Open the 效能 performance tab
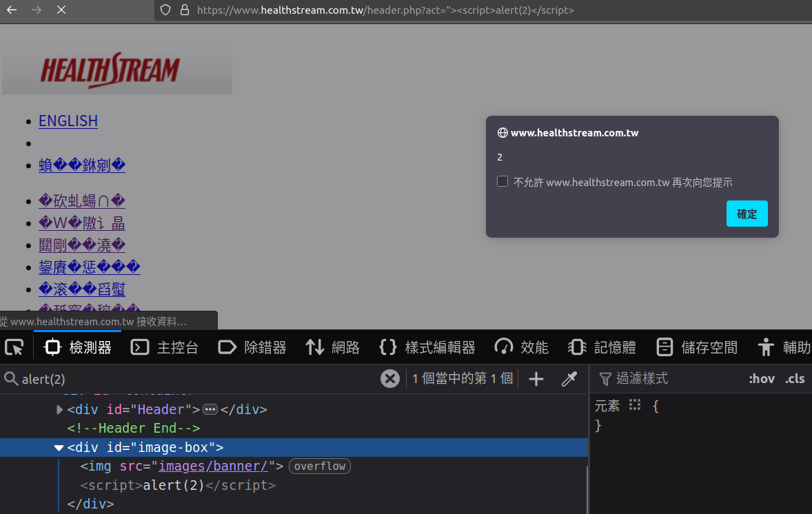 (x=521, y=347)
